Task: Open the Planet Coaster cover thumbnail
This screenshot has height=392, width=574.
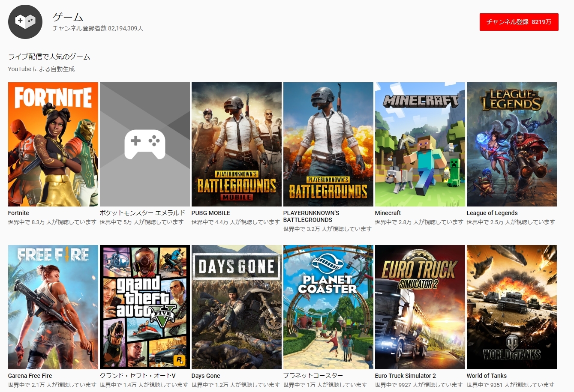Action: 328,307
